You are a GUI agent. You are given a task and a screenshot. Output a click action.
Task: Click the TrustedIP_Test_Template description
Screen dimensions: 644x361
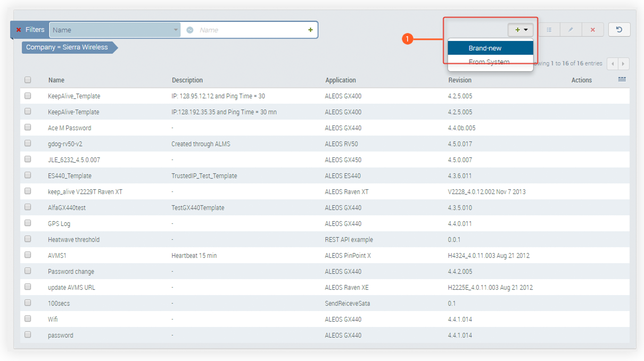click(x=204, y=176)
